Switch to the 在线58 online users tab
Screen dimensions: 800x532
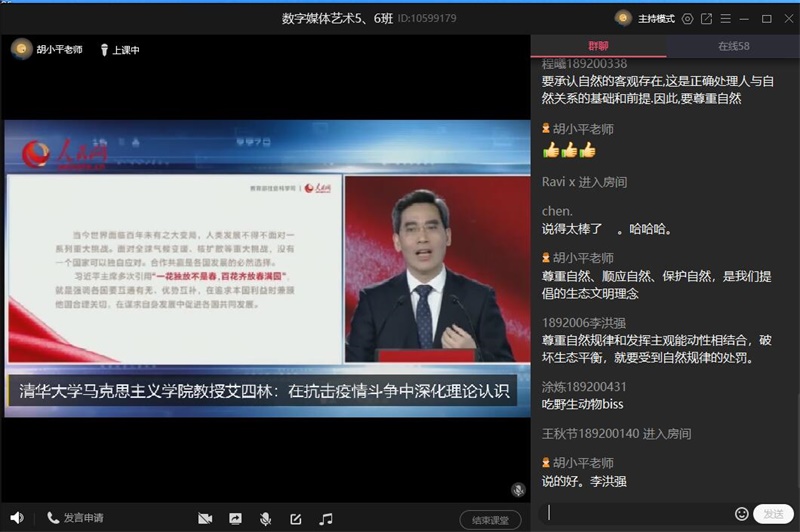click(x=732, y=46)
